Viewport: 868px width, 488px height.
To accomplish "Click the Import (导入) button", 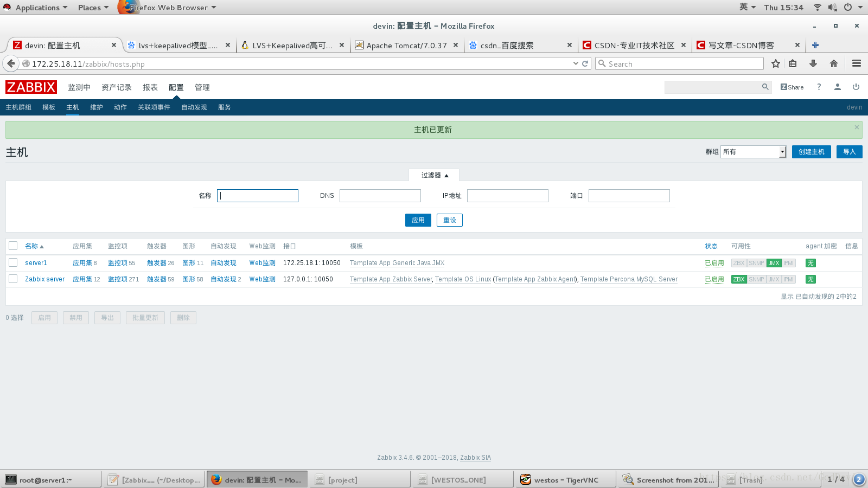I will pos(850,152).
